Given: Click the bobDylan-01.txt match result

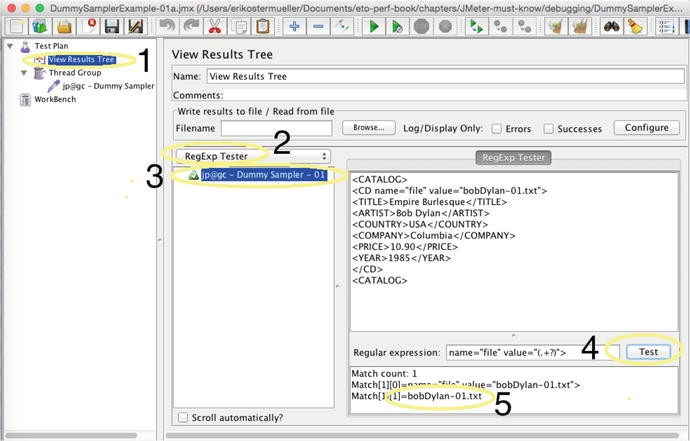Looking at the screenshot, I should coord(444,396).
